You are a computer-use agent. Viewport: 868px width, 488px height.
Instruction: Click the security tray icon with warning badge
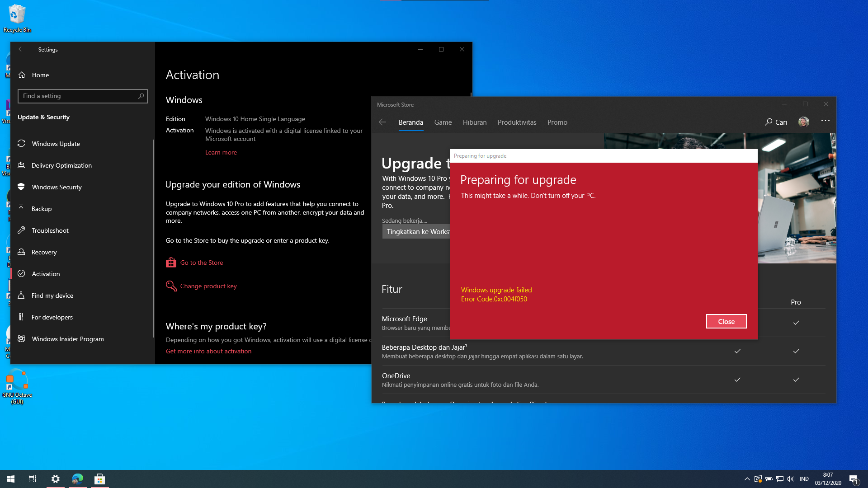click(758, 479)
